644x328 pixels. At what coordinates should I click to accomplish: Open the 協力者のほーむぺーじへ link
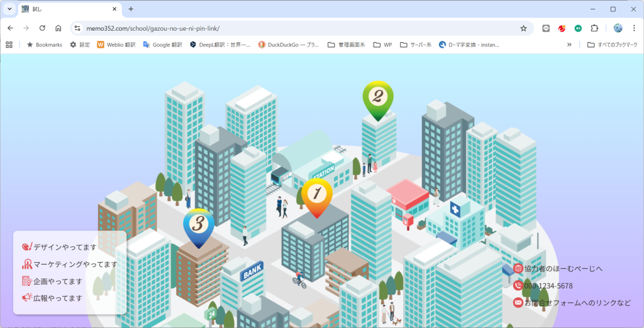click(563, 269)
